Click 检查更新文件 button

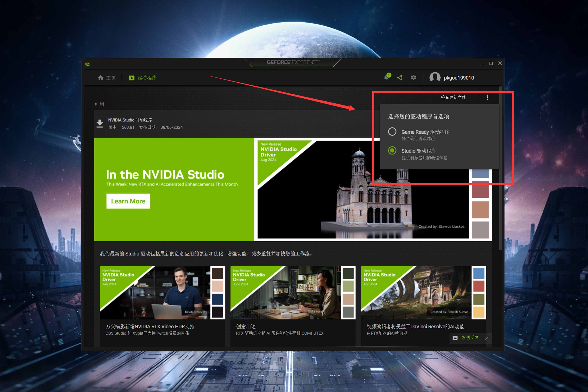coord(453,98)
